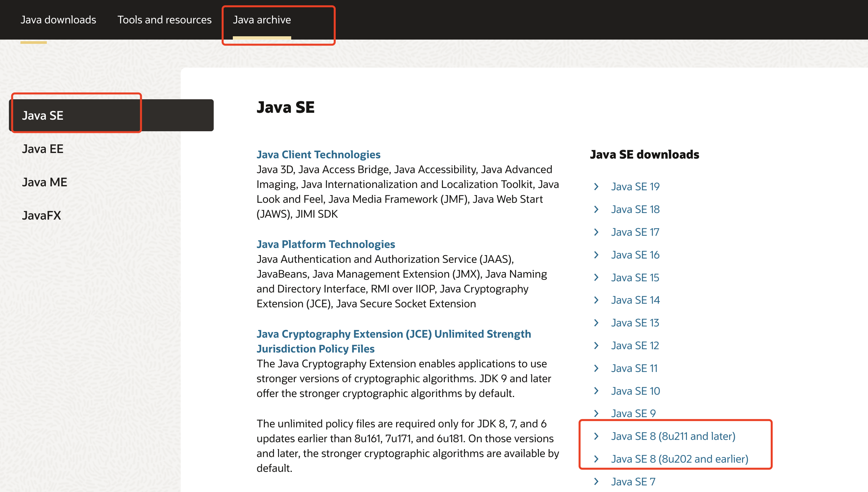868x492 pixels.
Task: Click chevron icon beside Java SE 19
Action: (x=596, y=187)
